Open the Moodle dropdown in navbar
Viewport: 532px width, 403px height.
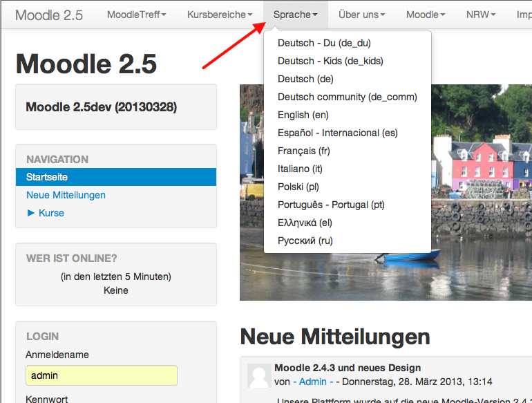pyautogui.click(x=426, y=15)
